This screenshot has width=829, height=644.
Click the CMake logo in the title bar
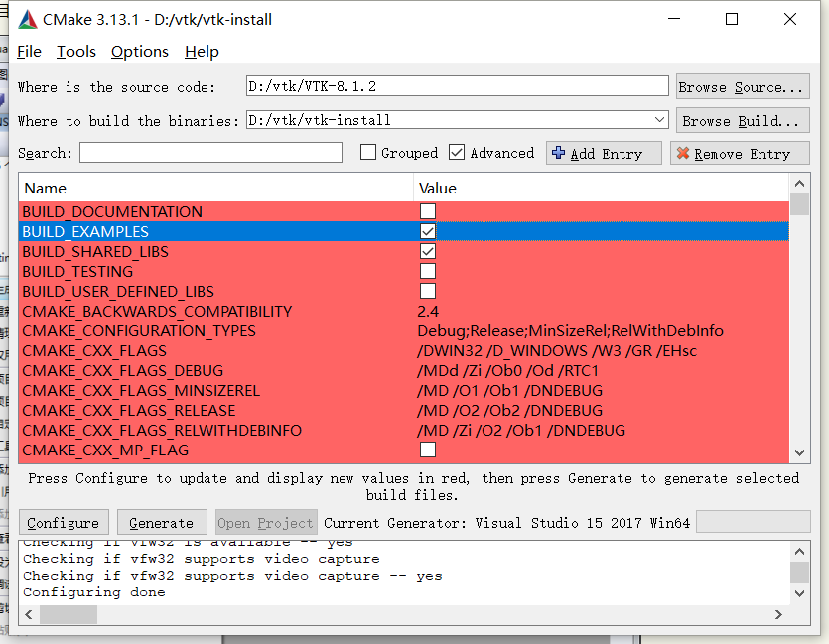click(x=27, y=18)
